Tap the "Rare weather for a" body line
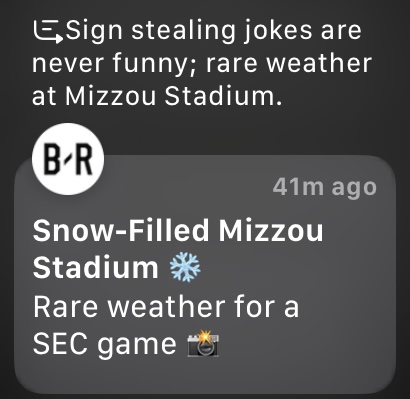410x399 pixels. click(166, 307)
